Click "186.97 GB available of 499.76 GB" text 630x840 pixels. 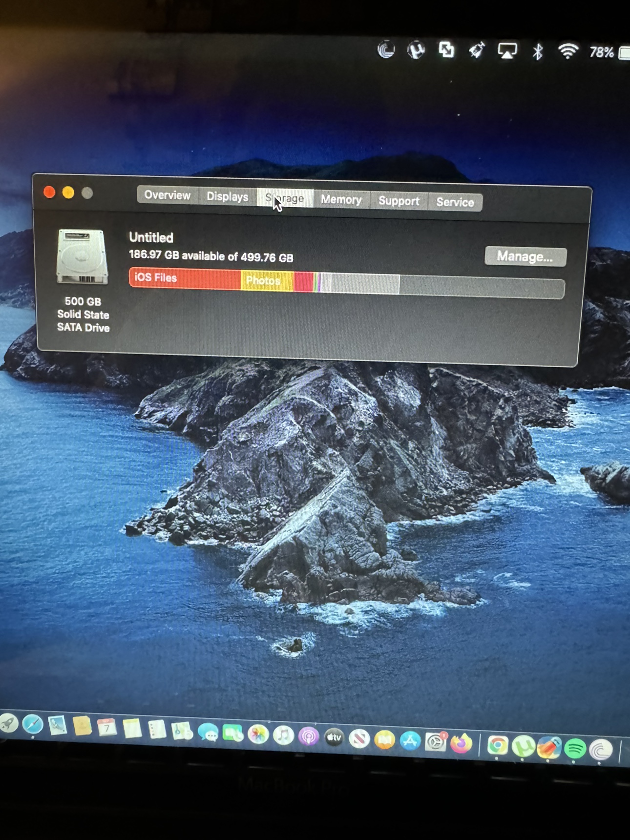(x=211, y=256)
